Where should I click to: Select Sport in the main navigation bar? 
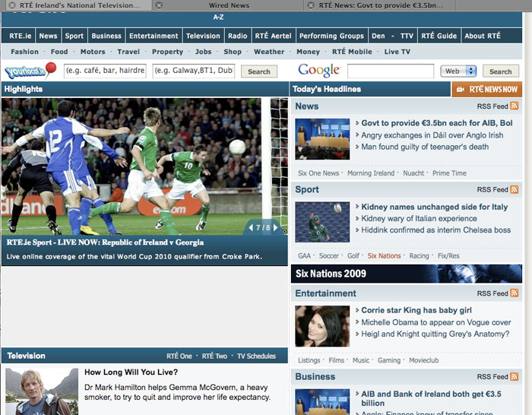pos(74,36)
